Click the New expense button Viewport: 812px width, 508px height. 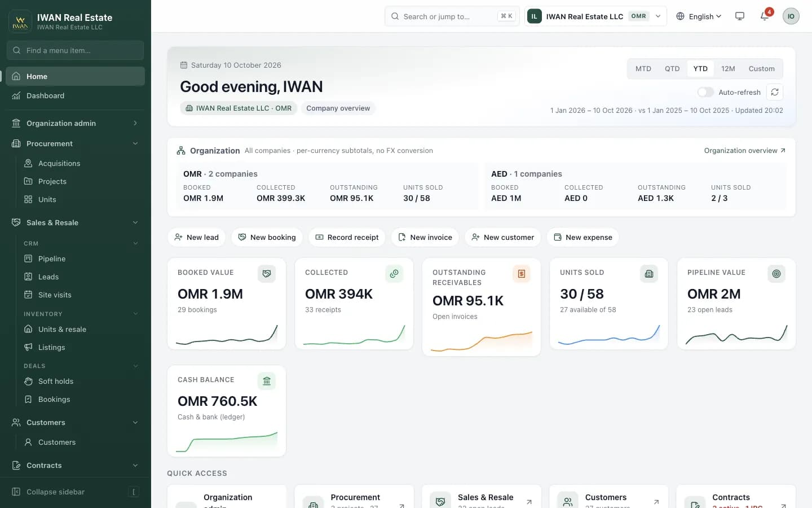[583, 237]
